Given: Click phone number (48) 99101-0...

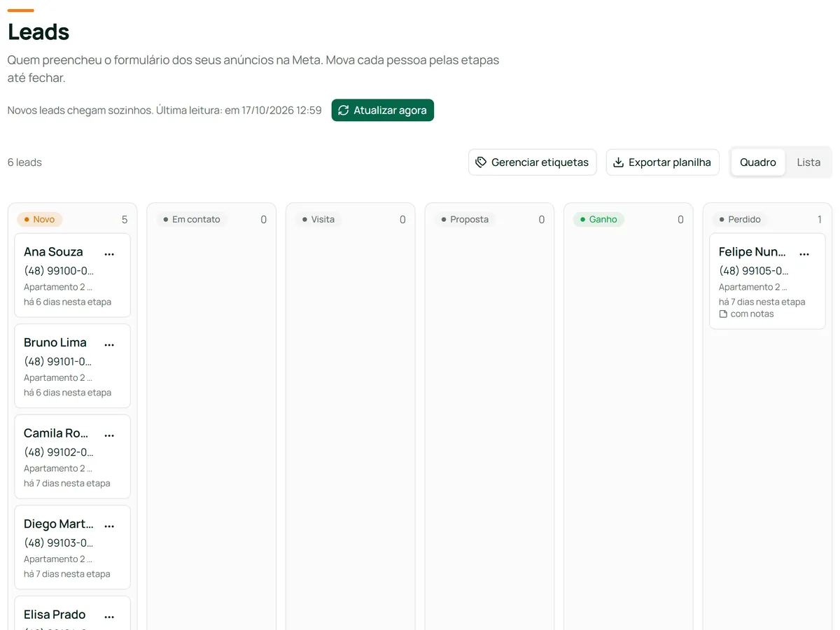Looking at the screenshot, I should [58, 362].
